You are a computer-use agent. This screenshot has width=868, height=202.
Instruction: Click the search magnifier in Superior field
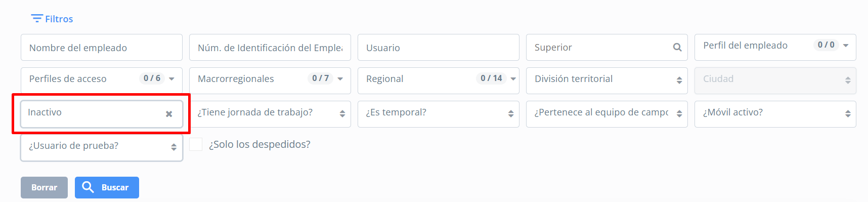pyautogui.click(x=677, y=48)
